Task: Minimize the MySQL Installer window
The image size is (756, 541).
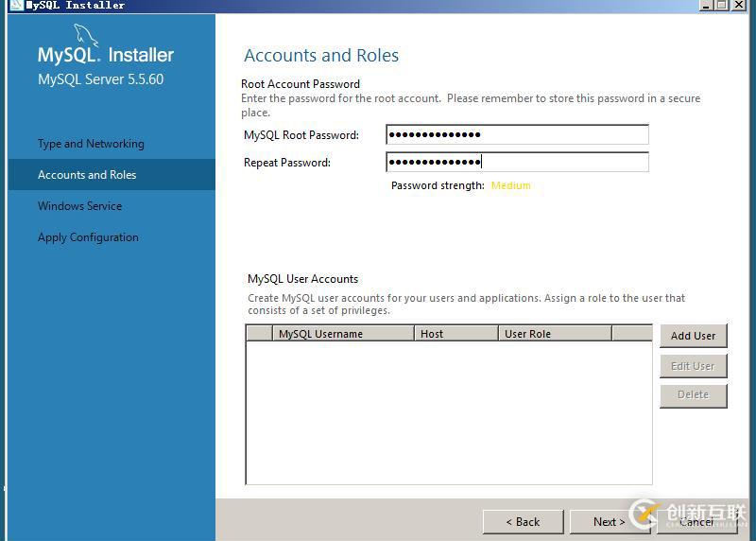Action: [x=706, y=5]
